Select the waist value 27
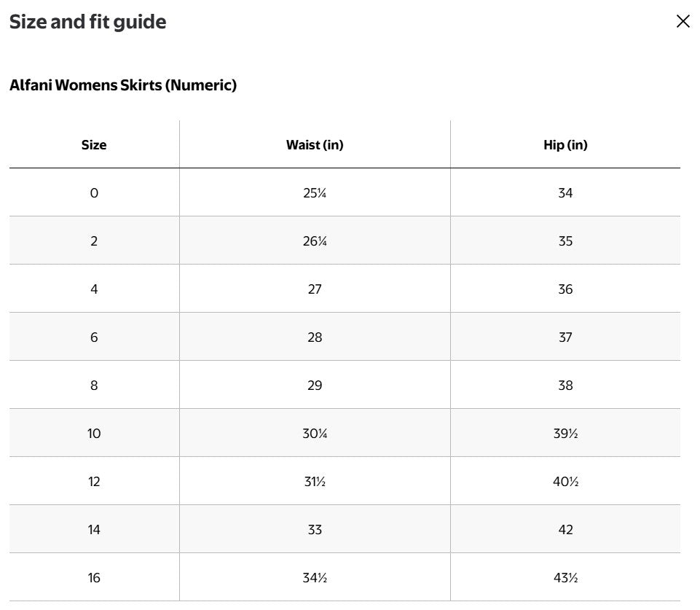This screenshot has width=700, height=610. click(315, 289)
